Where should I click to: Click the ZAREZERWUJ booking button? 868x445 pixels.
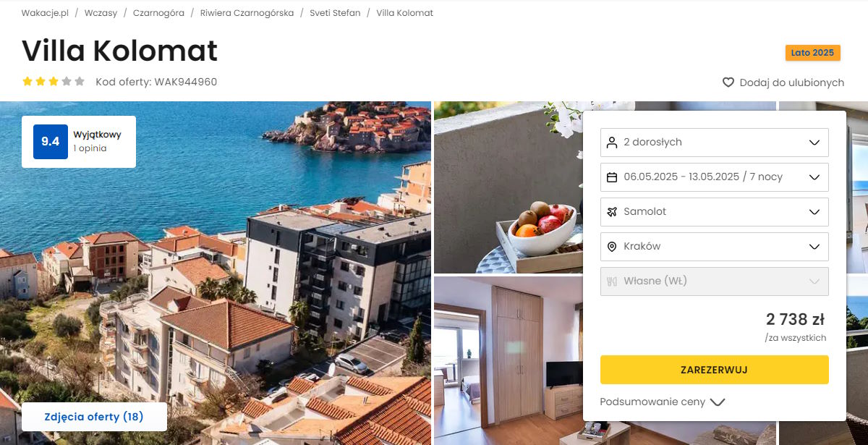715,370
